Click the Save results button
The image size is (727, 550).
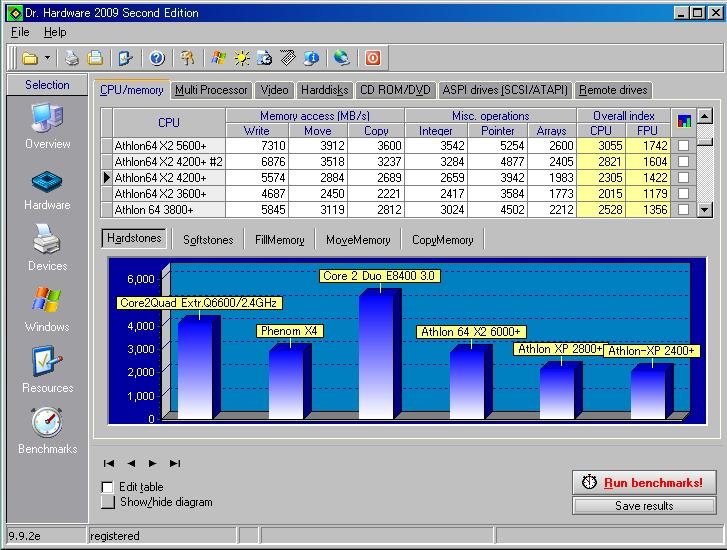(643, 505)
